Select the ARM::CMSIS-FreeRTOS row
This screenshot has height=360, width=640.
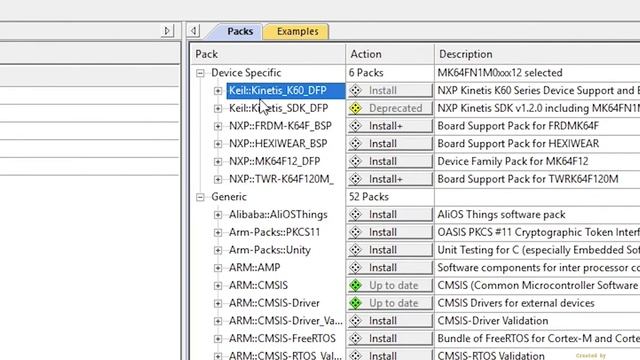(x=282, y=338)
